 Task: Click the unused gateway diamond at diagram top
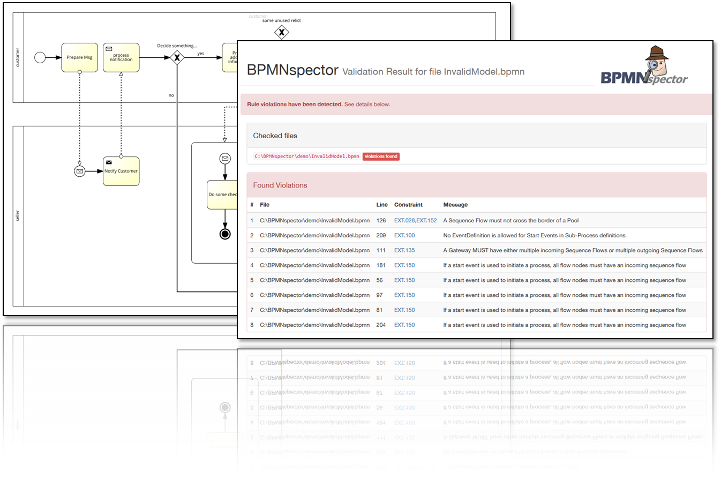click(x=281, y=32)
